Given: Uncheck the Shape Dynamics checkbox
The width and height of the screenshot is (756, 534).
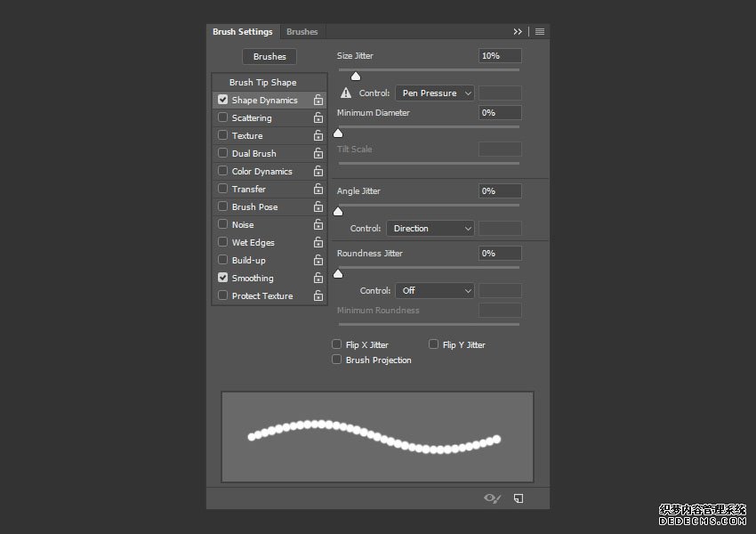Looking at the screenshot, I should 222,100.
